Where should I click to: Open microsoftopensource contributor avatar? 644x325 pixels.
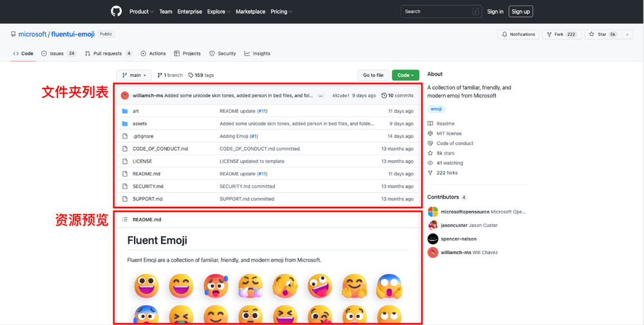(433, 212)
